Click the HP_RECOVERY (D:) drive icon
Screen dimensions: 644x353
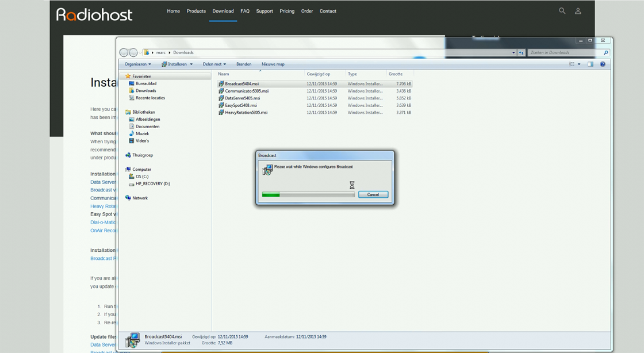click(x=132, y=184)
